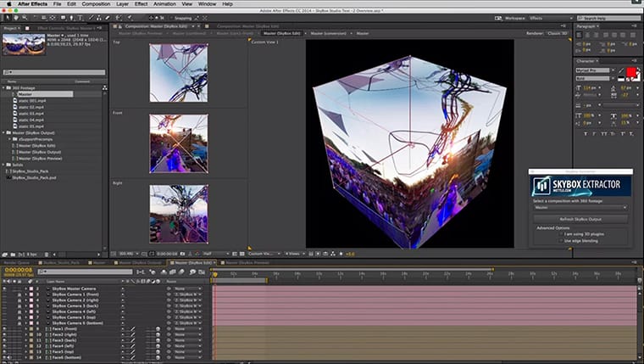Hide the Face1 (front) layer

4,329
